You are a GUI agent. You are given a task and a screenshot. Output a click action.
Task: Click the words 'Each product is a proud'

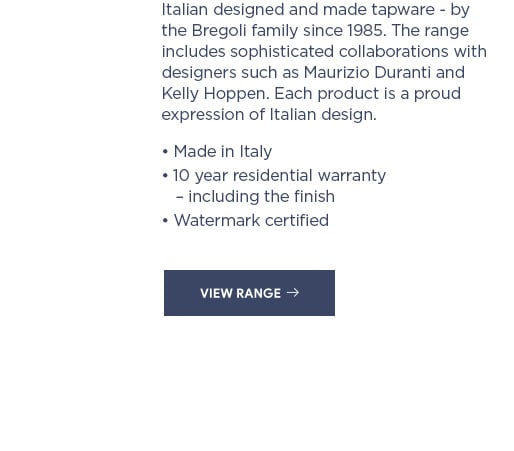(367, 94)
